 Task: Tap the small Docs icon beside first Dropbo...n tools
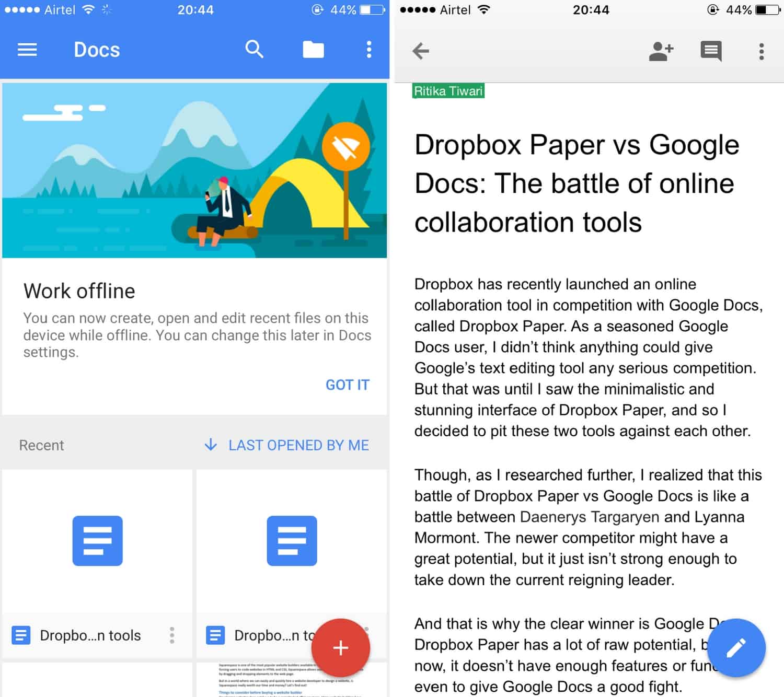[21, 635]
